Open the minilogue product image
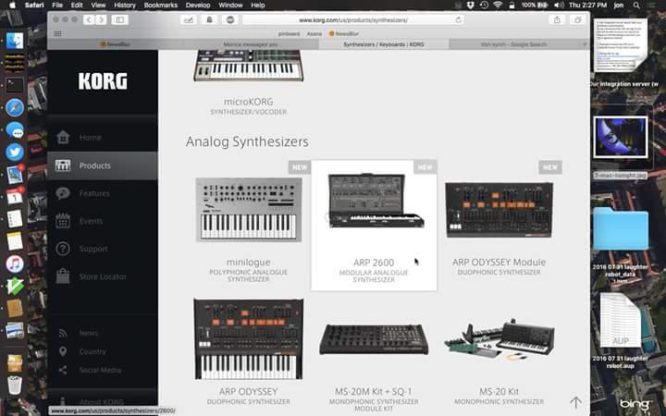Image resolution: width=666 pixels, height=416 pixels. (x=248, y=209)
